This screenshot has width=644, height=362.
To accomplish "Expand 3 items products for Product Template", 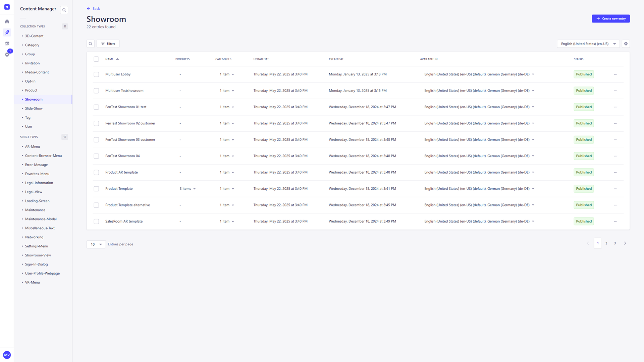I will pyautogui.click(x=187, y=189).
